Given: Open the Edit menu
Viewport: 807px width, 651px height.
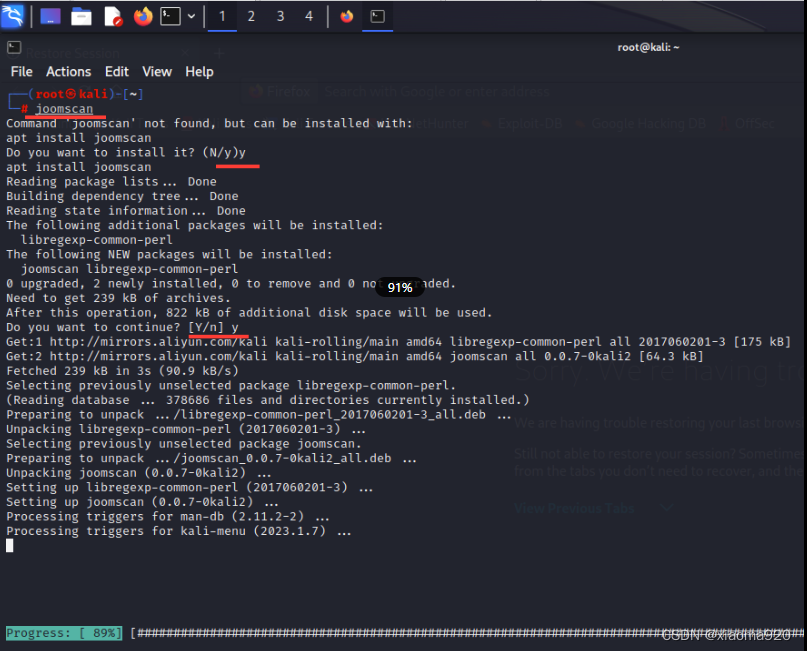Looking at the screenshot, I should (x=117, y=72).
